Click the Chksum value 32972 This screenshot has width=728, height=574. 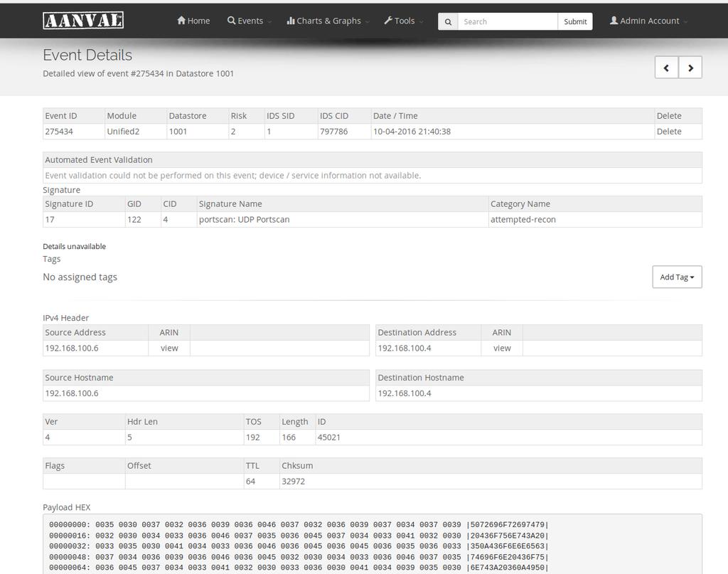294,482
